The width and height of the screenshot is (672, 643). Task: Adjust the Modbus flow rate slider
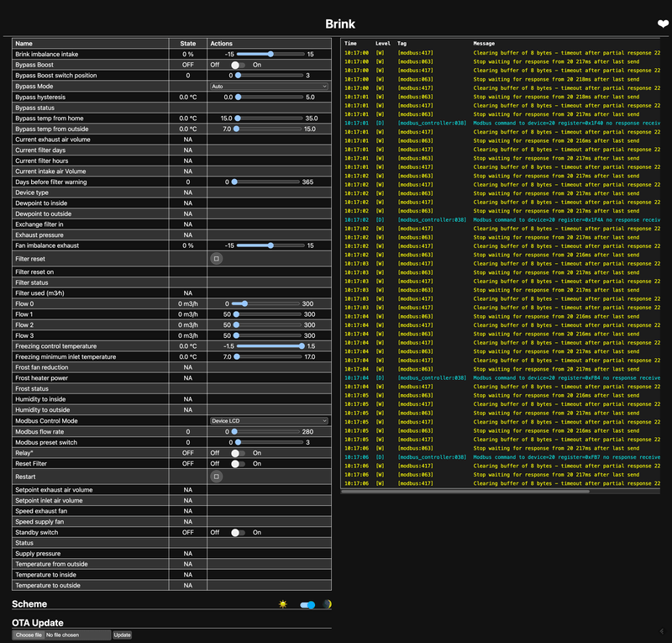tap(265, 432)
